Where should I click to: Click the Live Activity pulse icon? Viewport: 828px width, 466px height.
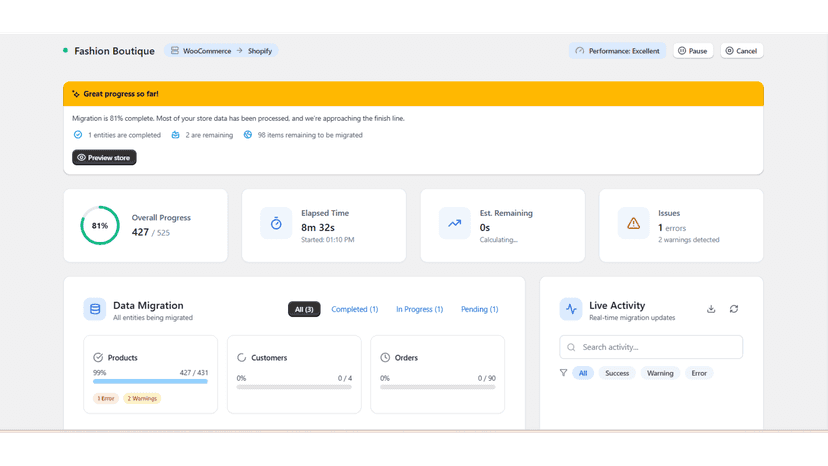571,309
